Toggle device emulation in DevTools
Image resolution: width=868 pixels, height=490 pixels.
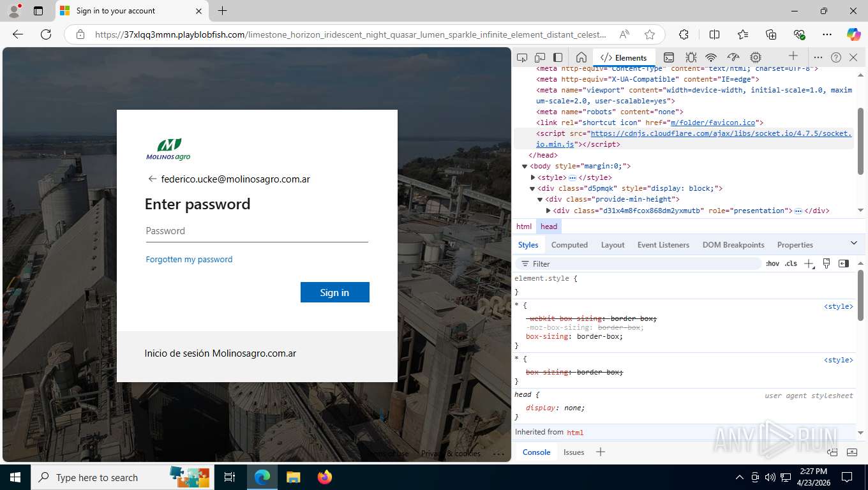pyautogui.click(x=540, y=57)
